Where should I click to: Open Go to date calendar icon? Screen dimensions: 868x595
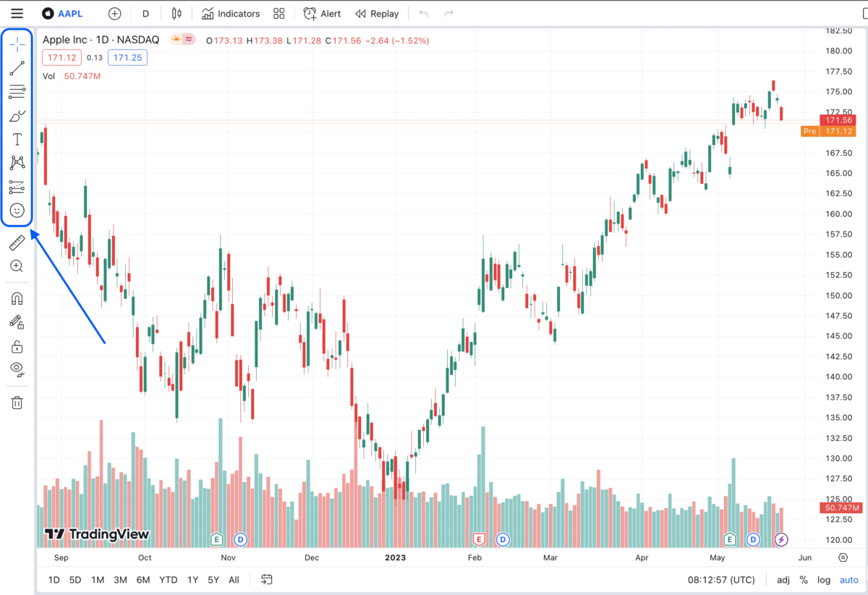point(267,579)
